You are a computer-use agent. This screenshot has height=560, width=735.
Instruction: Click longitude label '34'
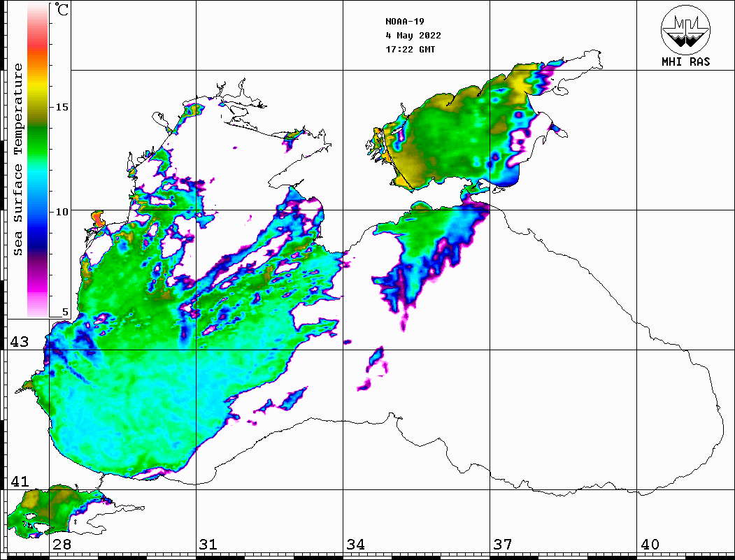point(355,545)
